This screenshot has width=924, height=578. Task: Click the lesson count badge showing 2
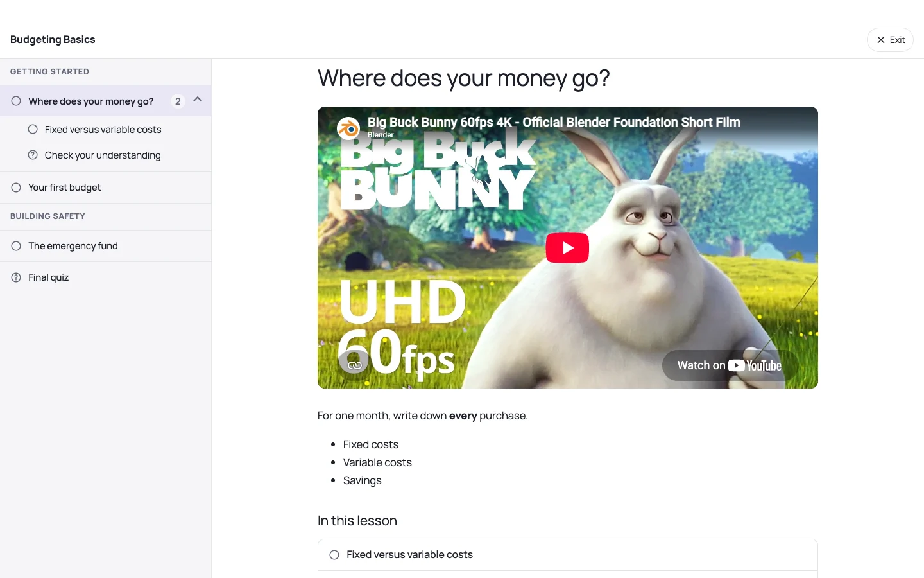point(178,101)
